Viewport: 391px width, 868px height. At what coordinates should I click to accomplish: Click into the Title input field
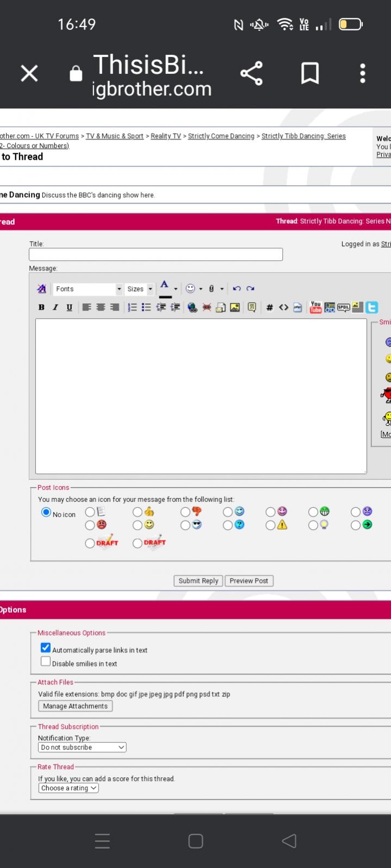tap(156, 254)
